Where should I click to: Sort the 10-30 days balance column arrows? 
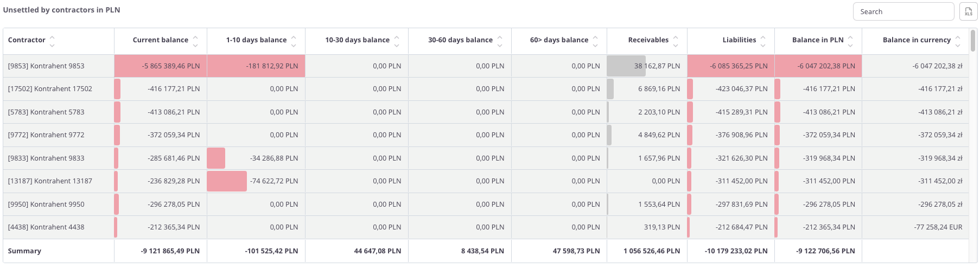click(x=397, y=41)
